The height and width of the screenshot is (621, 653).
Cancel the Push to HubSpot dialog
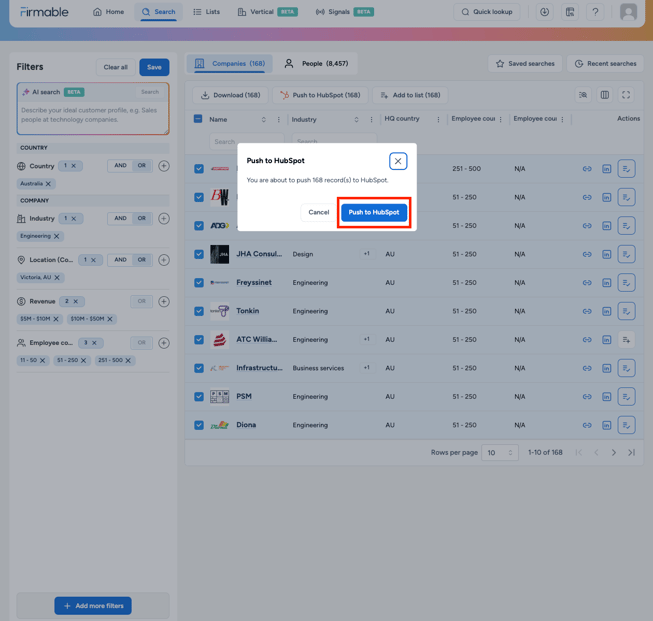pyautogui.click(x=319, y=212)
